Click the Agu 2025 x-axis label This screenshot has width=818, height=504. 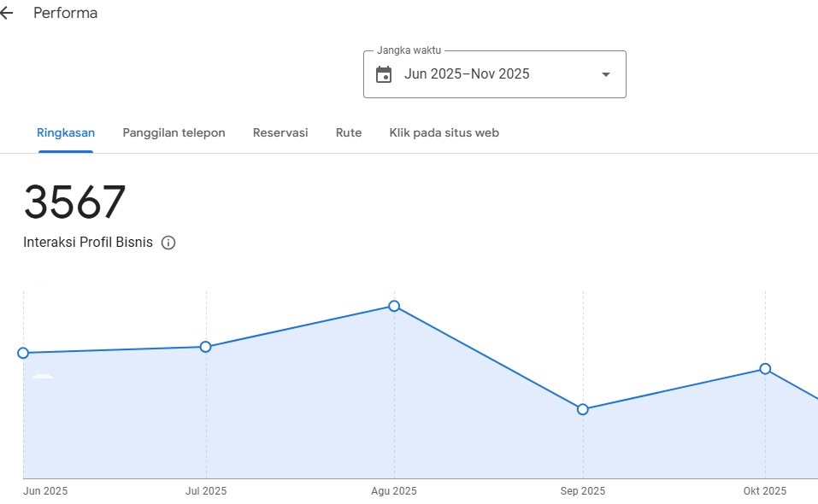point(394,491)
